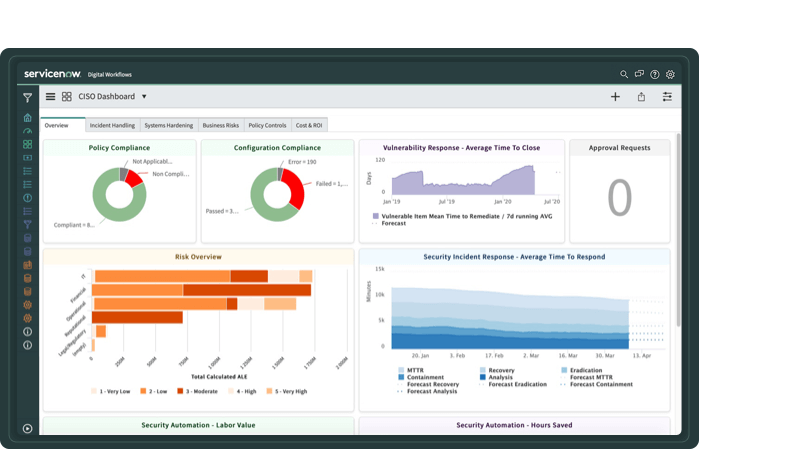Viewport: 800px width, 450px height.
Task: Click the filter navigator funnel icon
Action: (27, 98)
